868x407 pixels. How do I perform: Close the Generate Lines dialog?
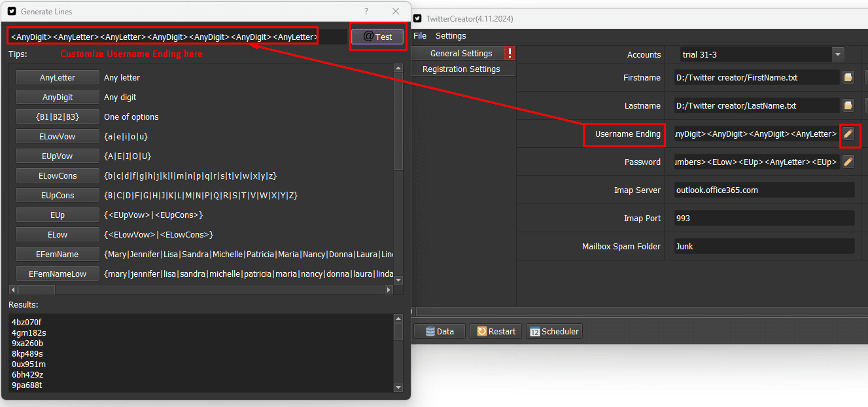coord(396,11)
